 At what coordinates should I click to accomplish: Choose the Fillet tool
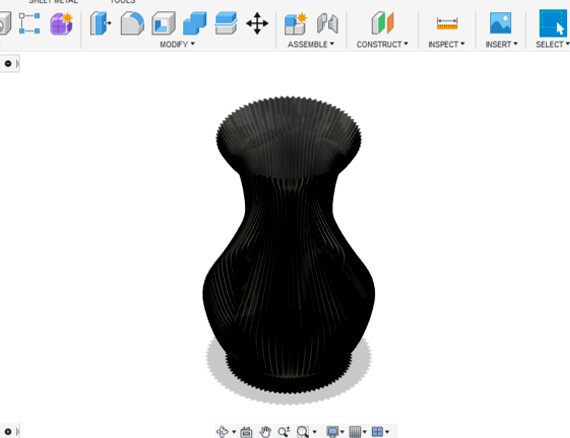coord(132,23)
